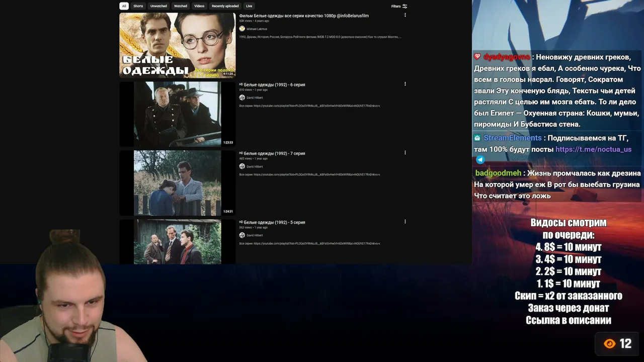
Task: Click the viewer count number 12
Action: pos(625,344)
